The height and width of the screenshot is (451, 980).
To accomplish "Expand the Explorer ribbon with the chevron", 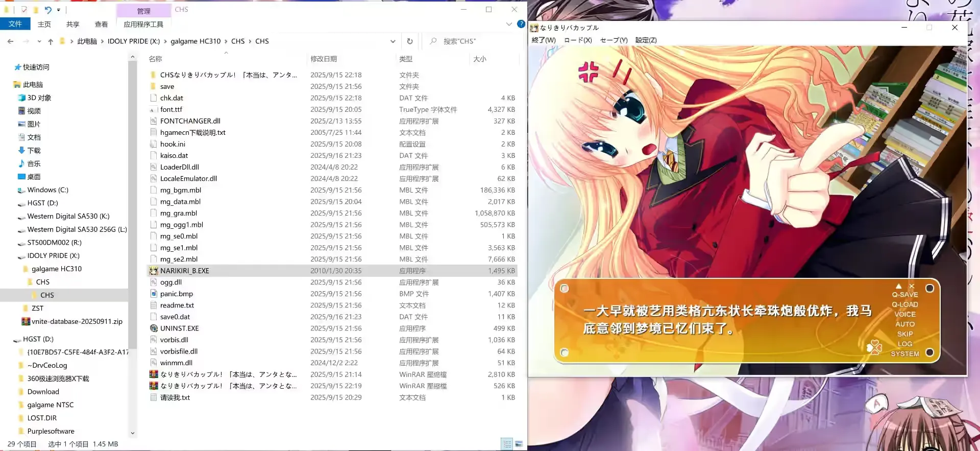I will point(509,24).
